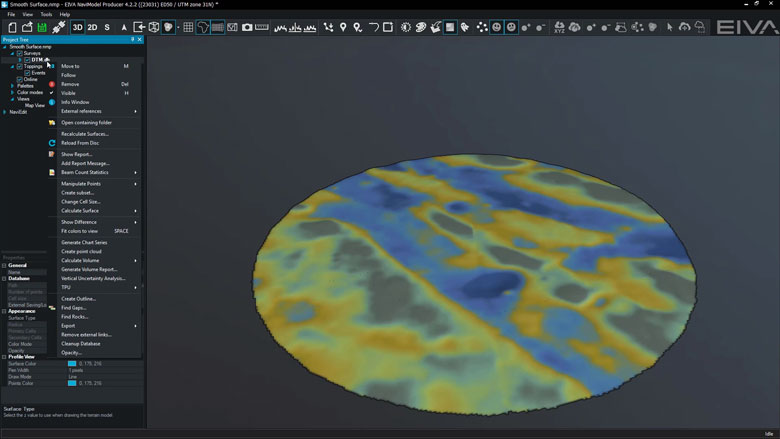Screen dimensions: 780x439
Task: Click the Surface Color blue swatch
Action: pyautogui.click(x=71, y=363)
